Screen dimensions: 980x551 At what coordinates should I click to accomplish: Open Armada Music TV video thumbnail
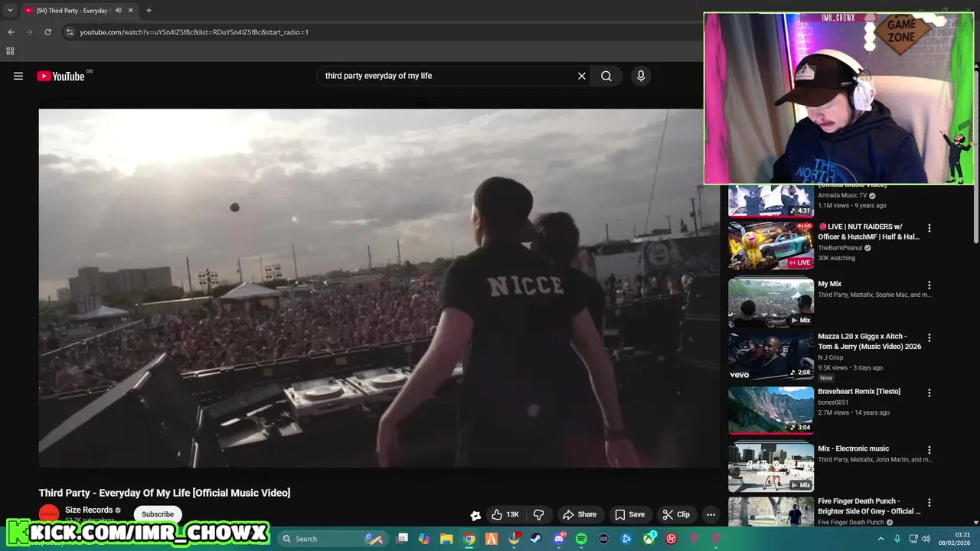point(770,201)
